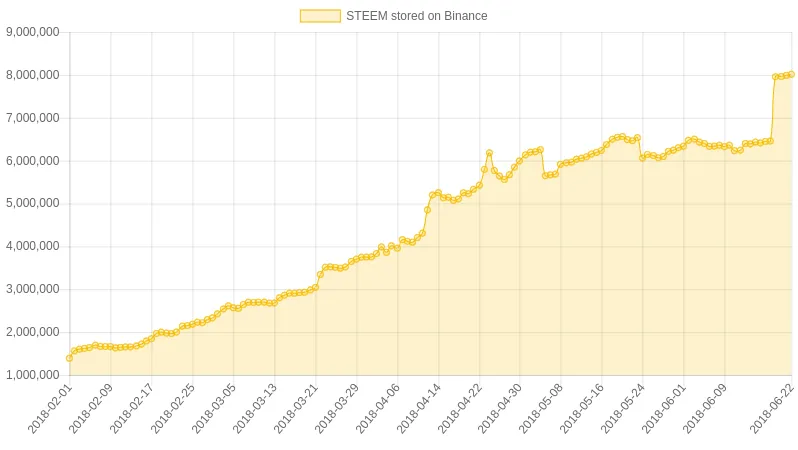Viewport: 798px width, 450px height.
Task: Click the spike data point above 6,000,000 in late April
Action: coord(489,153)
